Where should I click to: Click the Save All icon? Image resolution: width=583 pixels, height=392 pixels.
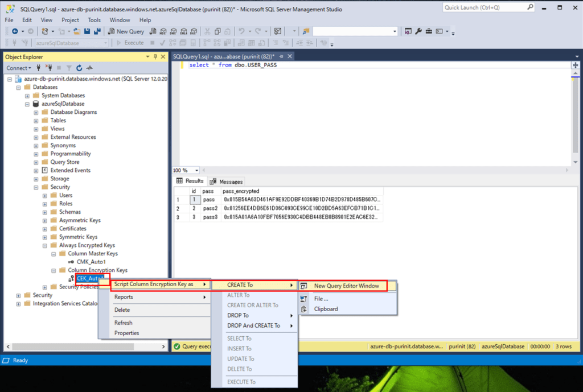97,32
